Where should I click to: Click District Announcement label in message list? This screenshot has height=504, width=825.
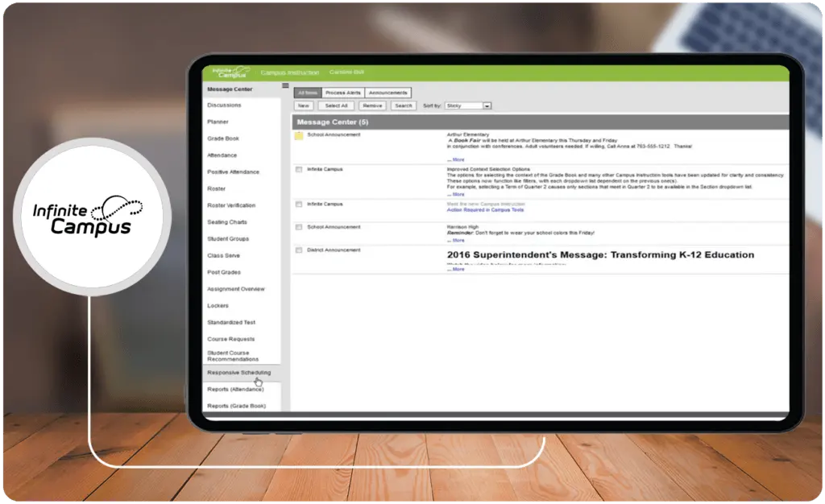334,250
